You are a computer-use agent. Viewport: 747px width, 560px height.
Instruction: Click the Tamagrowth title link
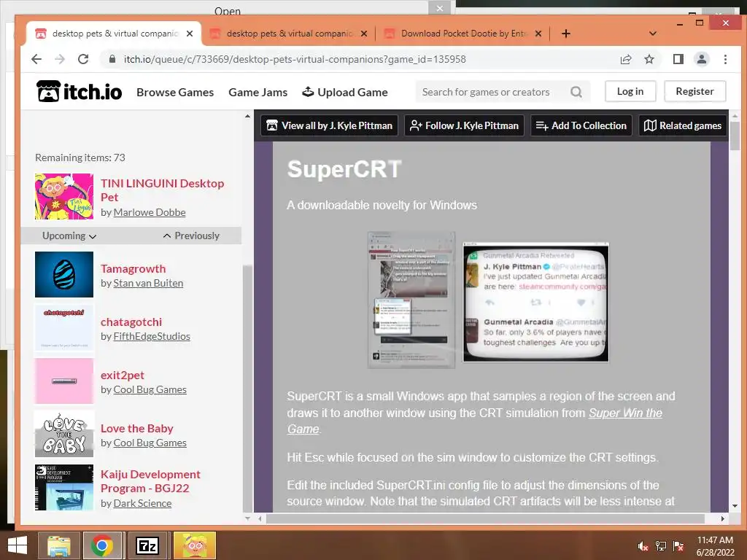pyautogui.click(x=133, y=268)
